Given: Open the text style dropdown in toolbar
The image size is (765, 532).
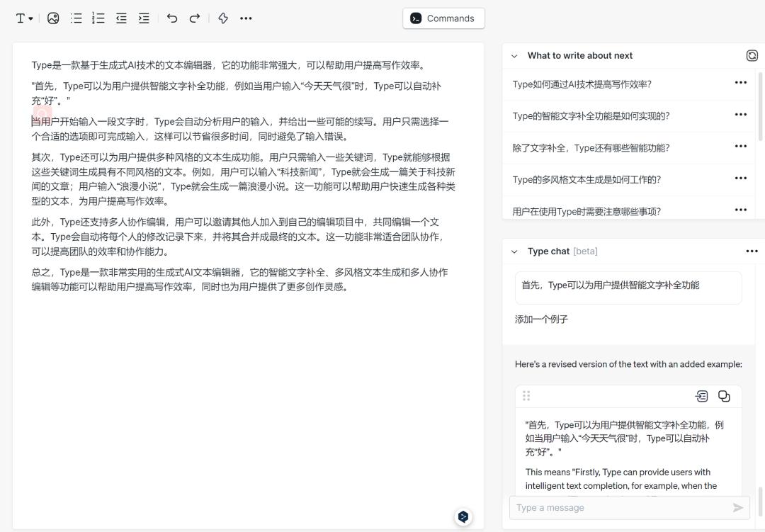Looking at the screenshot, I should pyautogui.click(x=24, y=18).
